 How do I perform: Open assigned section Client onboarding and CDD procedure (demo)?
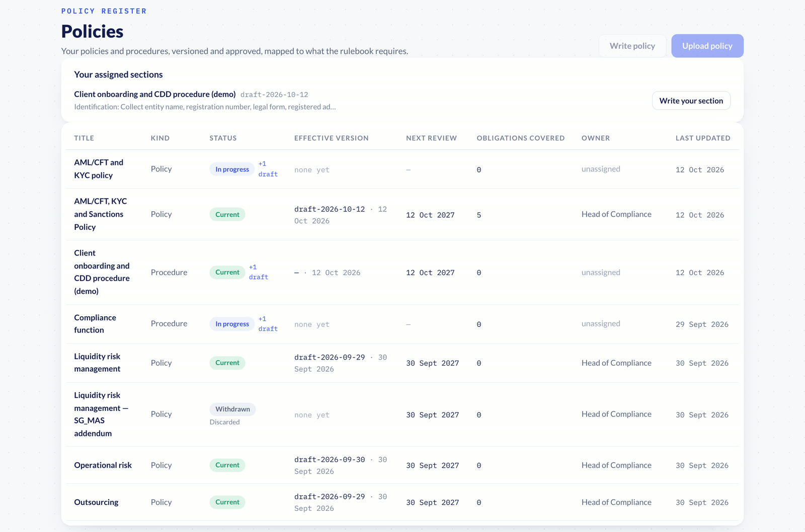click(x=155, y=94)
